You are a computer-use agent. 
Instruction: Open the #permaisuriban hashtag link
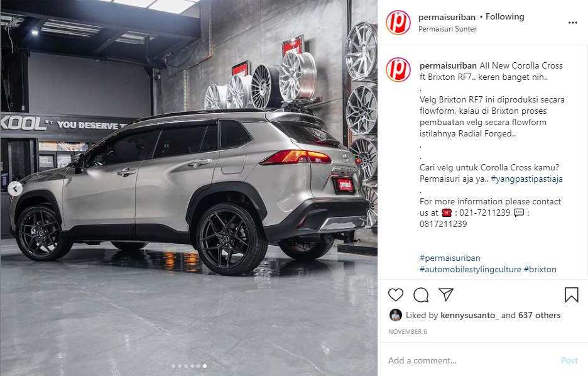[450, 258]
